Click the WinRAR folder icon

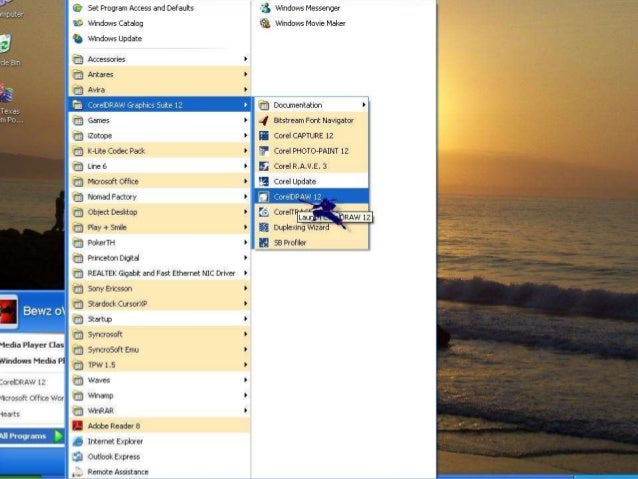point(78,411)
